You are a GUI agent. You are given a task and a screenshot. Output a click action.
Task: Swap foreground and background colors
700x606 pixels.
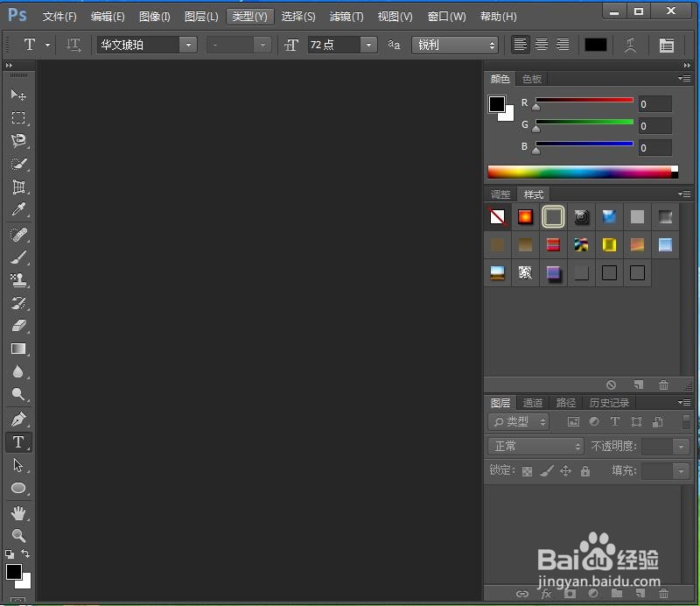pos(25,553)
